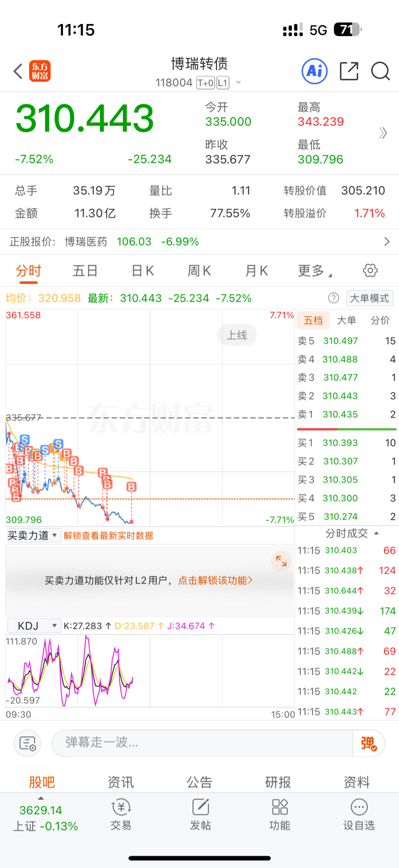Viewport: 399px width, 868px height.
Task: Open the Ai assistant icon
Action: point(315,71)
